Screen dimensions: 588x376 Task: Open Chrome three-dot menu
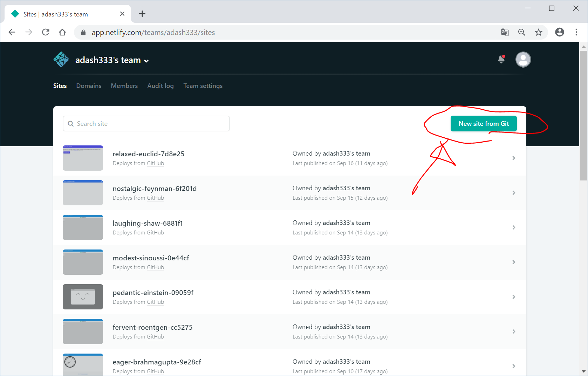pos(576,32)
